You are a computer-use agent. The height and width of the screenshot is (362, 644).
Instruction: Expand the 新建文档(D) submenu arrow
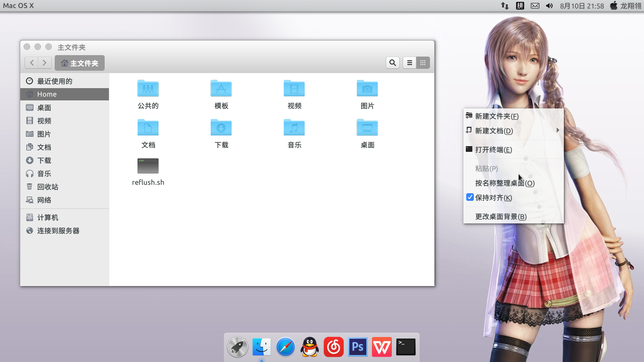(x=558, y=131)
